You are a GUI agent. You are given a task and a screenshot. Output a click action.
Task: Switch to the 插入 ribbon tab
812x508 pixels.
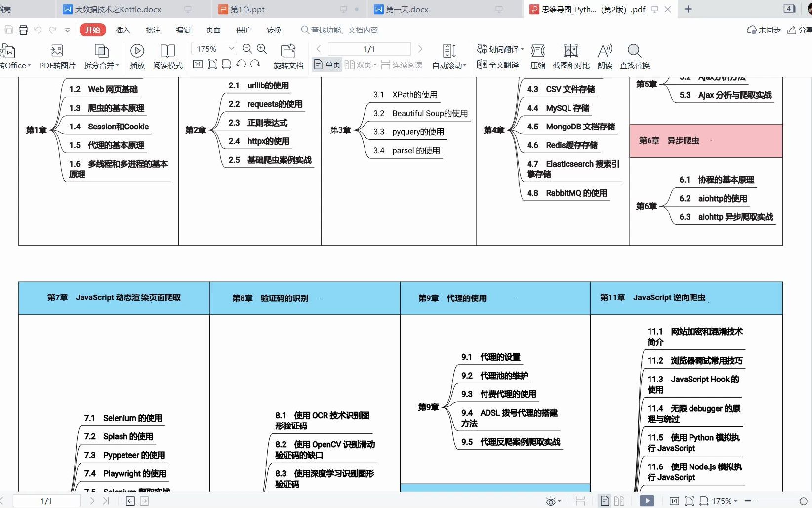[x=122, y=30]
